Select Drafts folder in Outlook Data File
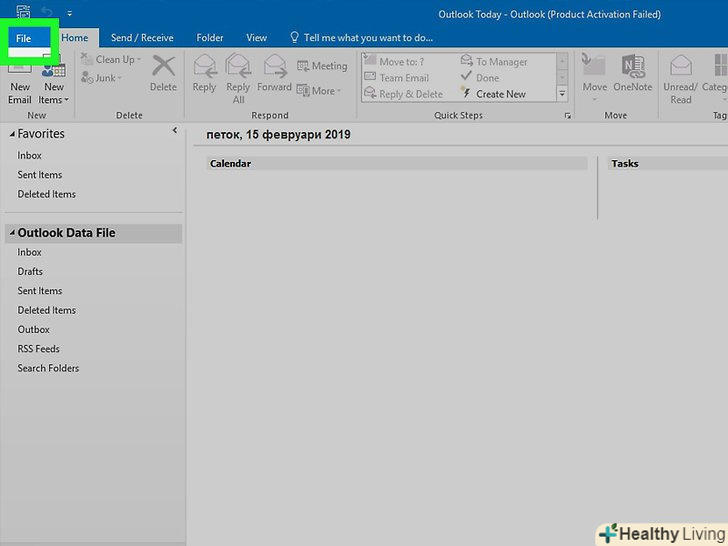Viewport: 728px width, 546px height. pyautogui.click(x=30, y=272)
